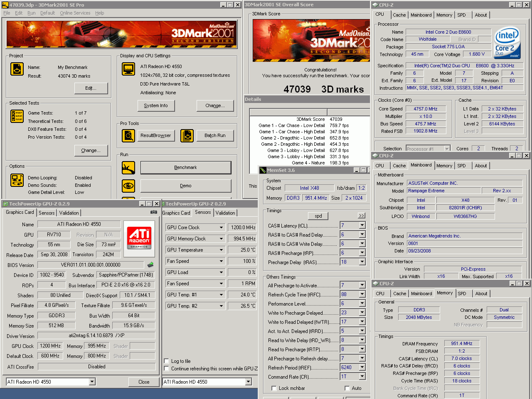Click the Project icon in 3DMark2001

click(17, 69)
